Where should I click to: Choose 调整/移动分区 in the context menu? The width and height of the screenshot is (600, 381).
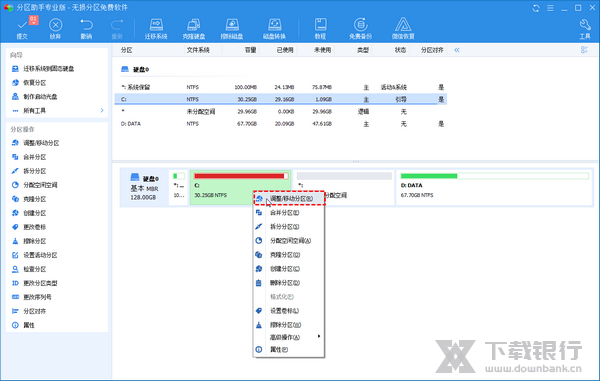pos(290,199)
